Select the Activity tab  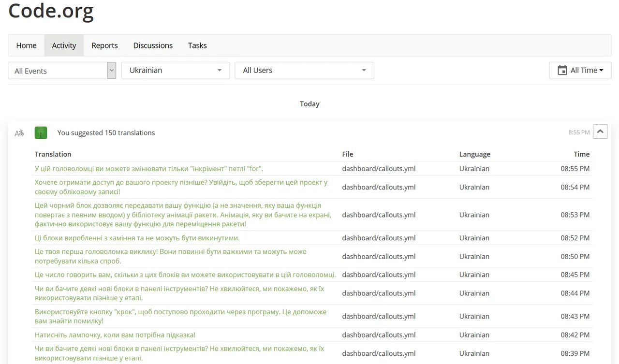pyautogui.click(x=64, y=45)
